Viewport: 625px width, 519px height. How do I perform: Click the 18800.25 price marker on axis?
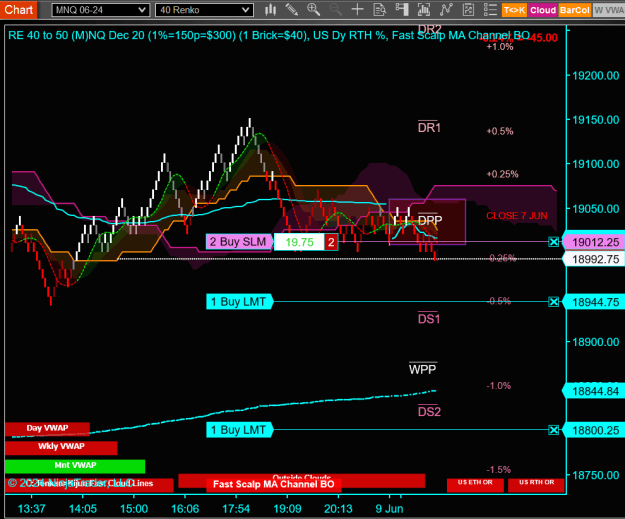[594, 431]
